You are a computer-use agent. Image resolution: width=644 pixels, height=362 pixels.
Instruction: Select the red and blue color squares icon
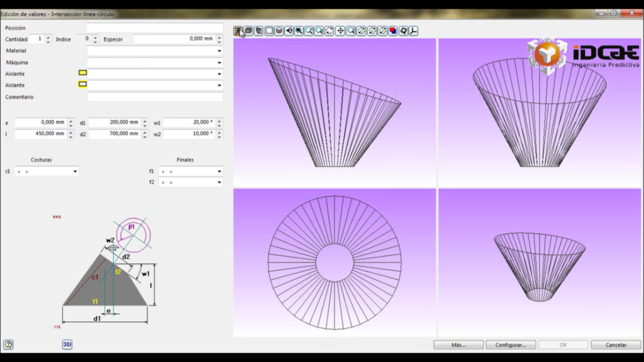point(393,31)
